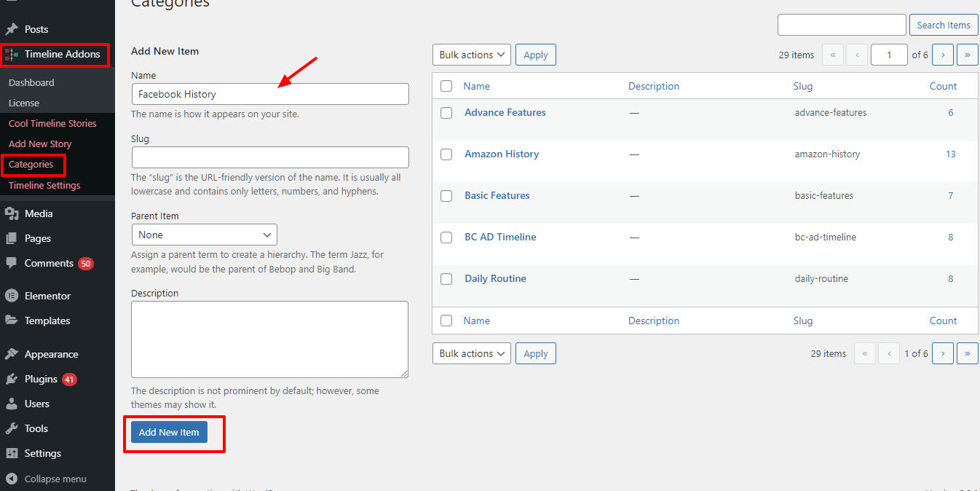This screenshot has width=980, height=491.
Task: Toggle select-all checkbox in table header
Action: pyautogui.click(x=446, y=86)
